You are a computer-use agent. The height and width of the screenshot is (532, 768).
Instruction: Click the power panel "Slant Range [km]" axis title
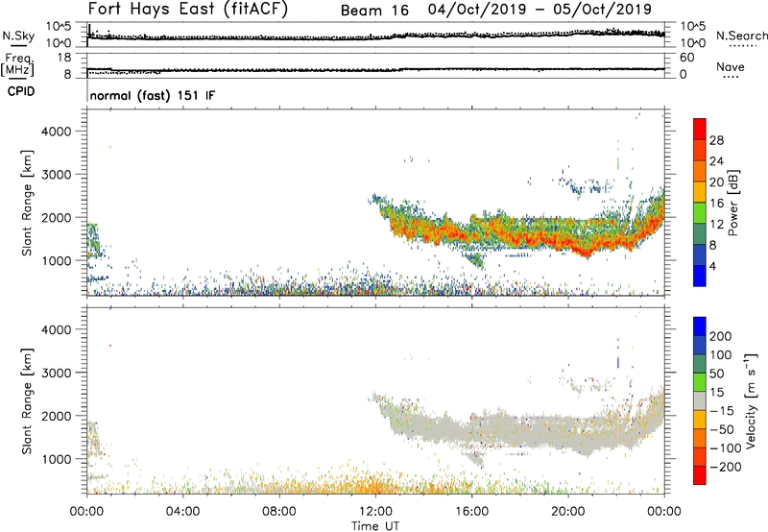[x=27, y=203]
